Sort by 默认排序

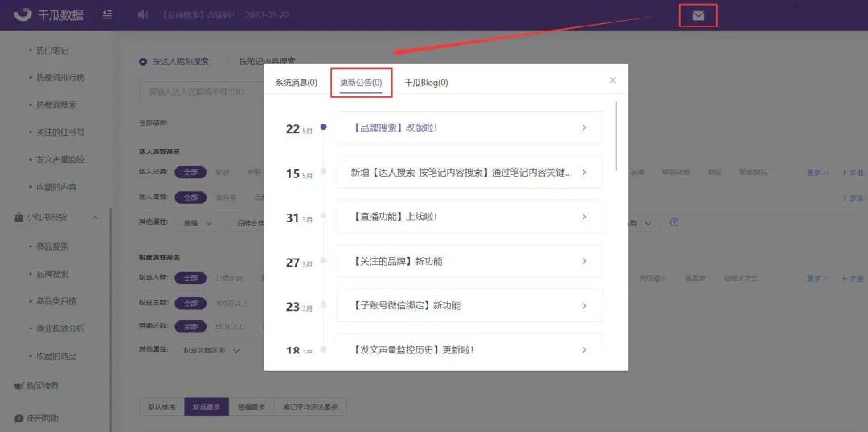(162, 406)
